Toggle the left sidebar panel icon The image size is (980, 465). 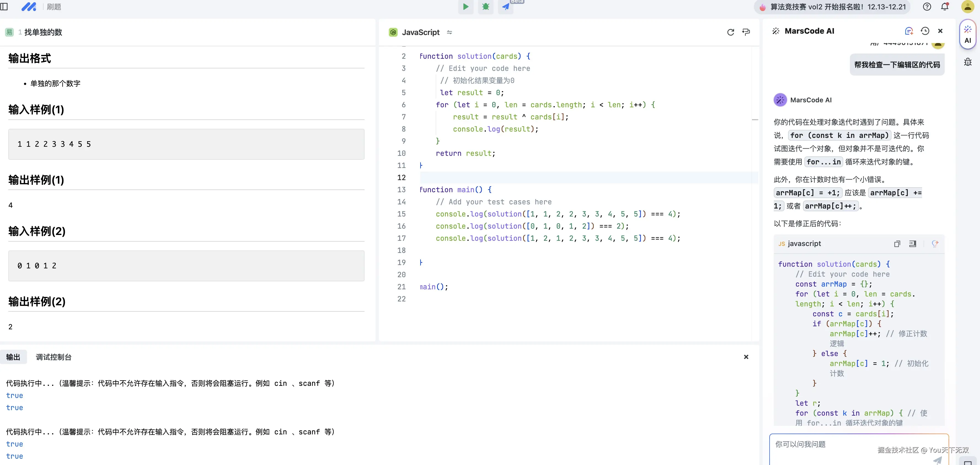pyautogui.click(x=4, y=7)
